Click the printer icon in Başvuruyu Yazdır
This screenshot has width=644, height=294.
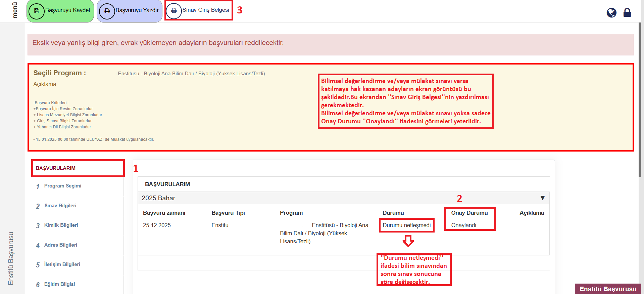107,11
